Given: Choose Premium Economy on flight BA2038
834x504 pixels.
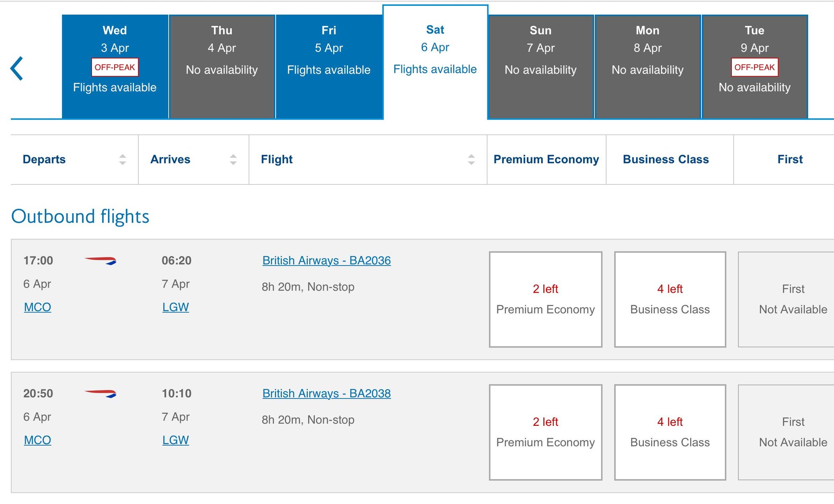Looking at the screenshot, I should click(x=545, y=432).
